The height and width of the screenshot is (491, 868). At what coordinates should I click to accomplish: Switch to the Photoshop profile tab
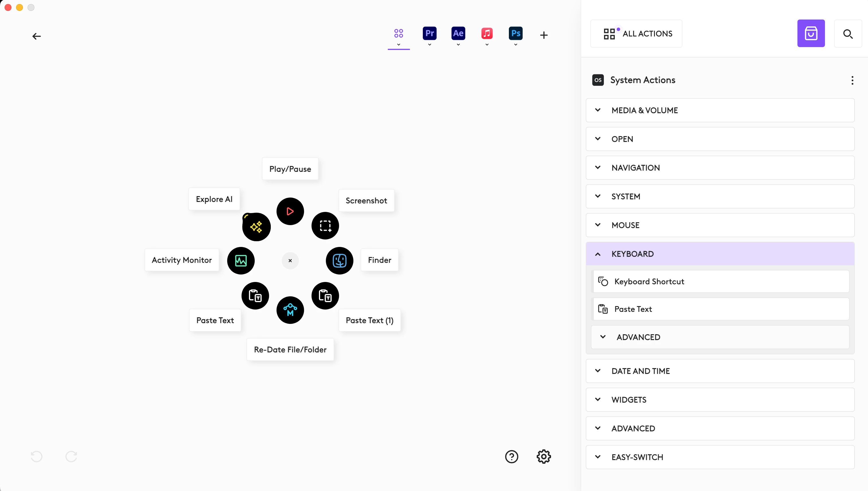click(515, 33)
